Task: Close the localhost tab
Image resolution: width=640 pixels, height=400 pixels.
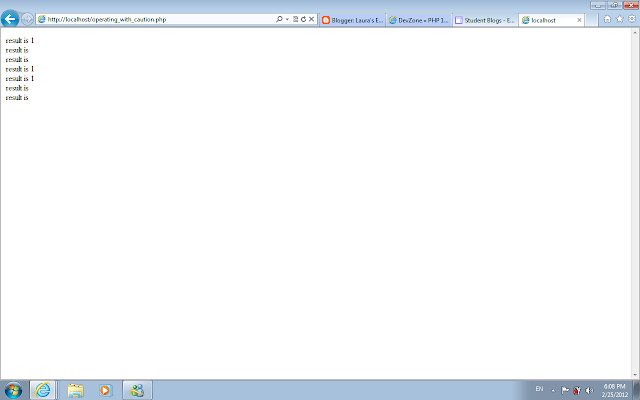Action: [x=579, y=20]
